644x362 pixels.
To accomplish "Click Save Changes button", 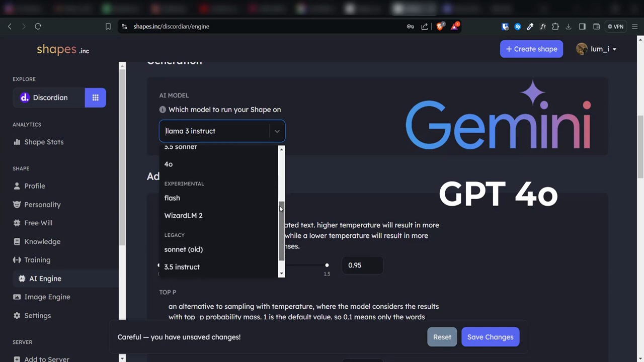I will [x=490, y=337].
